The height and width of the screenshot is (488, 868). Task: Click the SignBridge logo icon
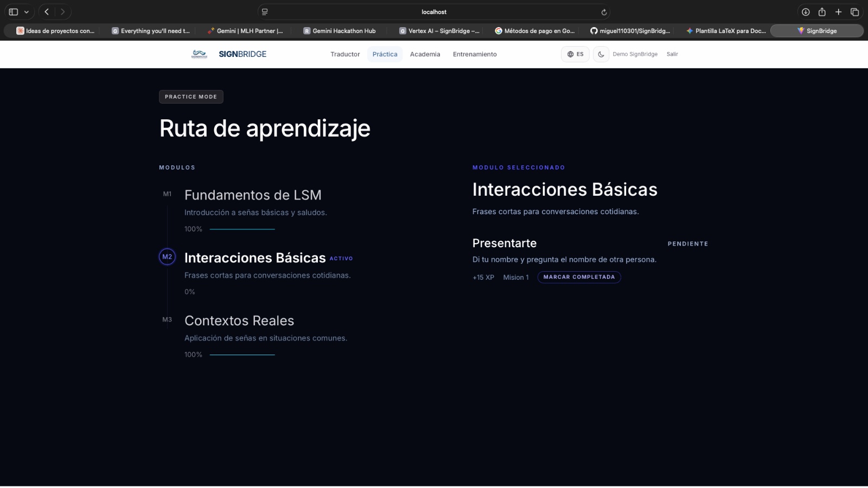pyautogui.click(x=199, y=54)
